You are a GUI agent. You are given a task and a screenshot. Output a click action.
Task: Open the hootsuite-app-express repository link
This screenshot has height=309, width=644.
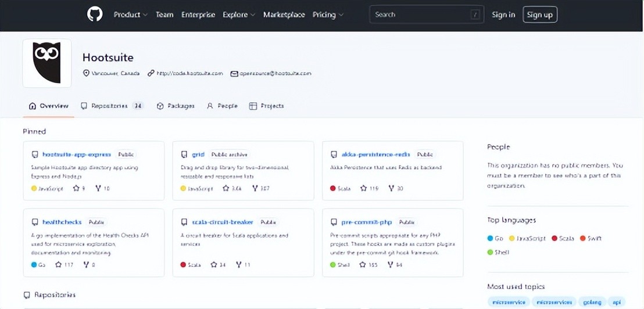[x=76, y=154]
